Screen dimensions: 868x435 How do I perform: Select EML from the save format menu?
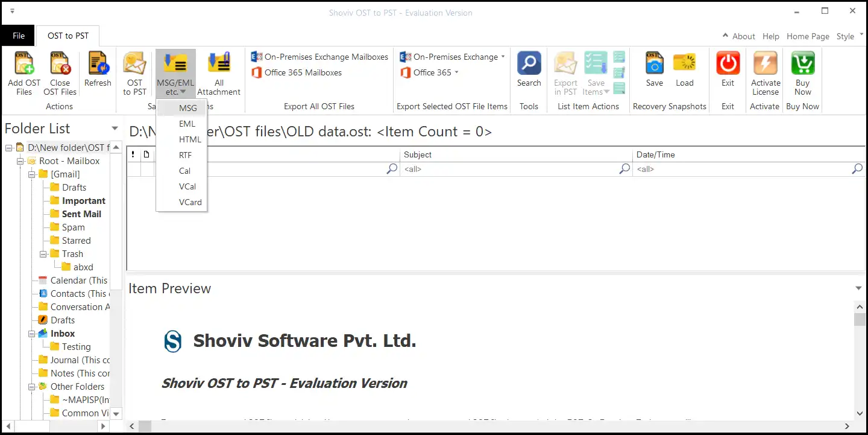tap(181, 124)
